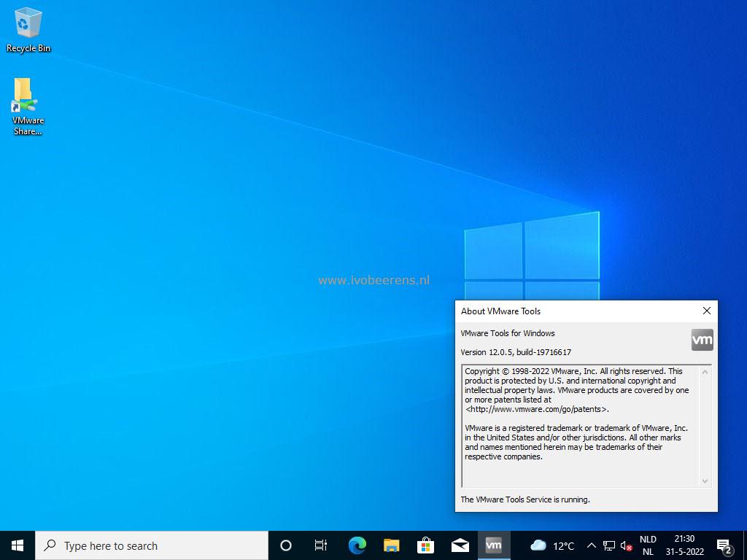Open the clock showing 21:30 31-5-2022
Screen dimensions: 747x560
tap(684, 545)
